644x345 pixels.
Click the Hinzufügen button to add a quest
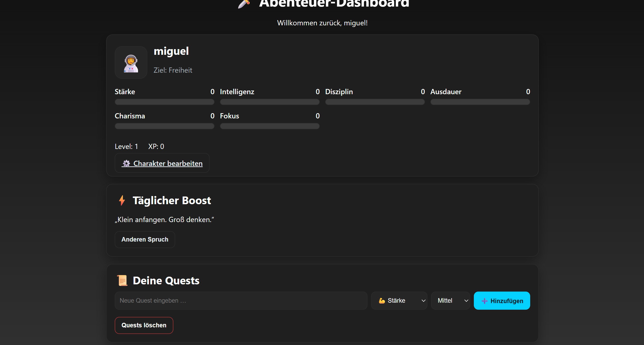point(501,301)
